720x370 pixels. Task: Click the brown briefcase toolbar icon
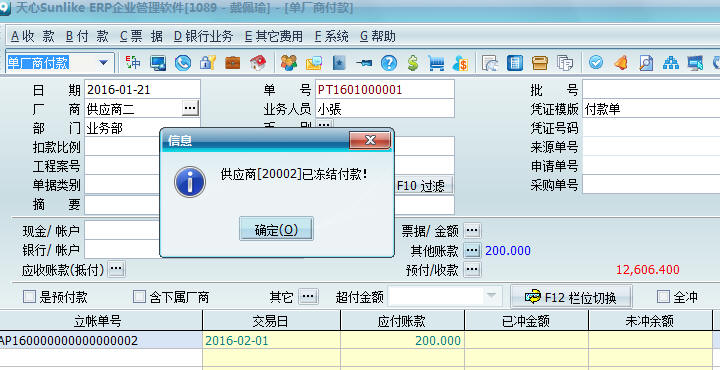point(232,62)
